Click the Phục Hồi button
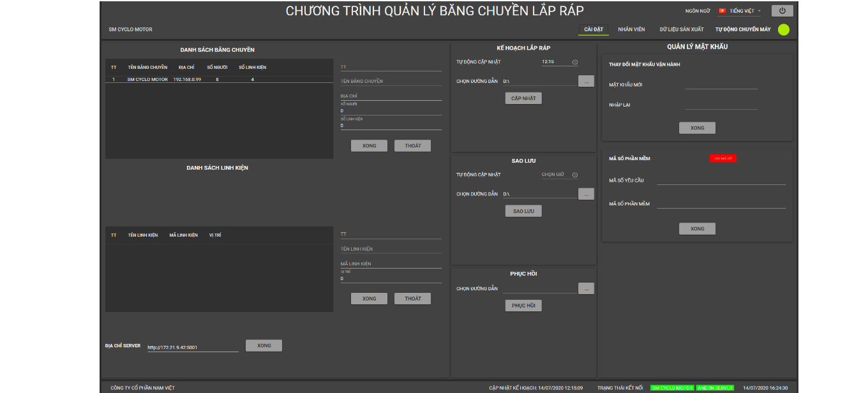 tap(523, 306)
